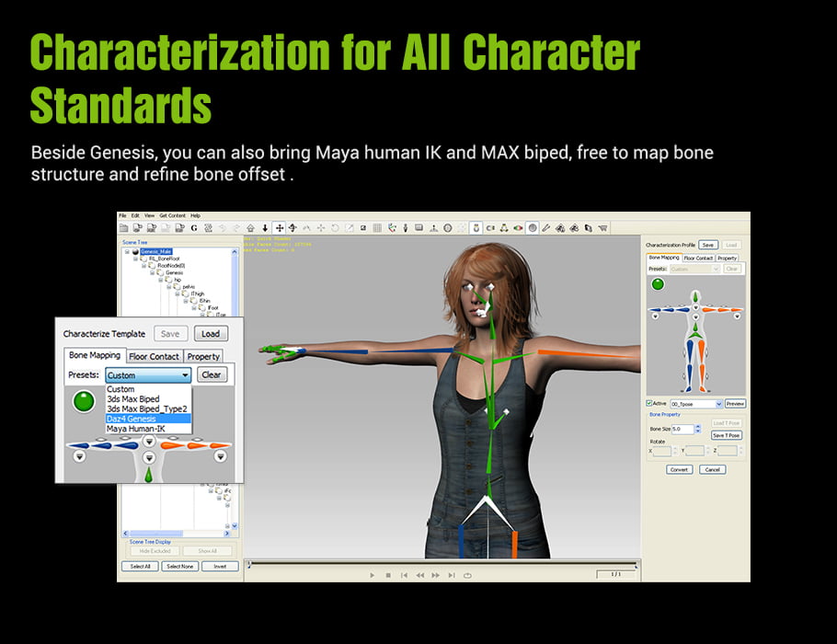The image size is (837, 644).
Task: Jump to first frame in playback bar
Action: coord(404,575)
